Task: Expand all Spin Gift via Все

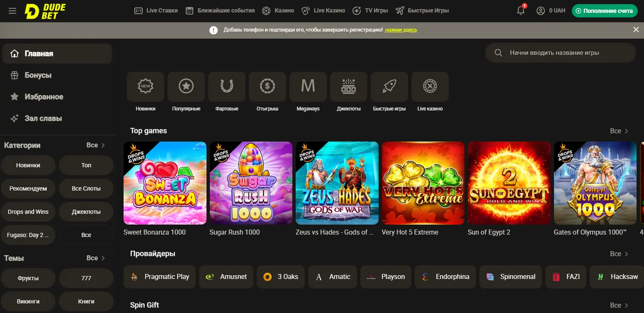Action: tap(619, 305)
